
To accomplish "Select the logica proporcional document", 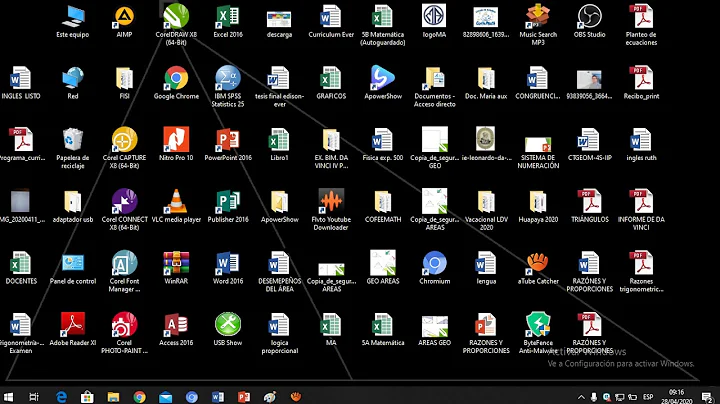I will [x=279, y=333].
